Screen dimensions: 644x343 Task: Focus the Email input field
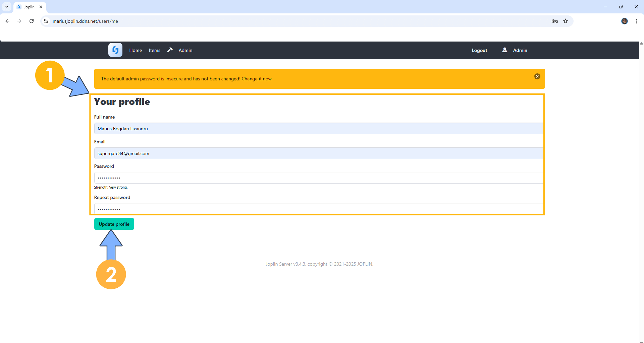click(319, 153)
